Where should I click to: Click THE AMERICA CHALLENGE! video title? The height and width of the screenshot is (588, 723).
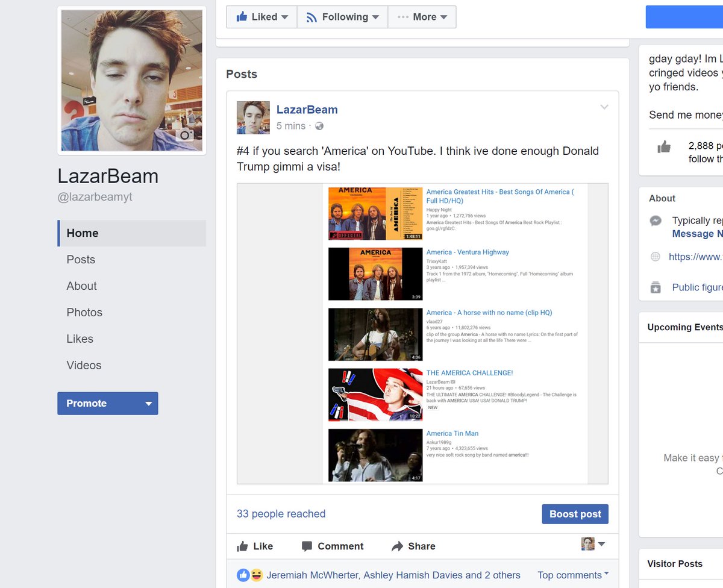(x=469, y=373)
